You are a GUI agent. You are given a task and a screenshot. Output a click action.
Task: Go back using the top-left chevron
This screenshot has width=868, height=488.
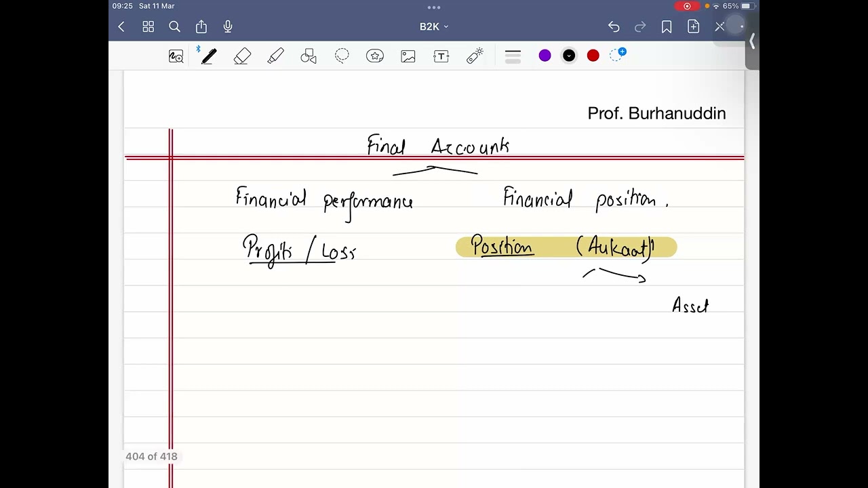(x=121, y=26)
